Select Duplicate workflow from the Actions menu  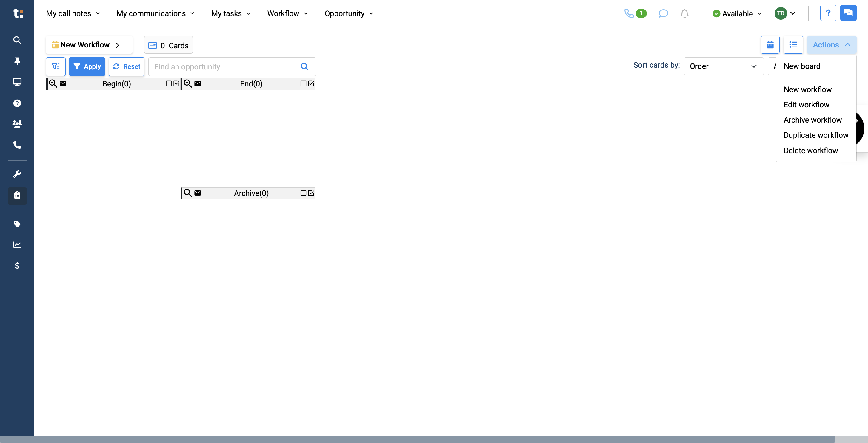tap(816, 135)
